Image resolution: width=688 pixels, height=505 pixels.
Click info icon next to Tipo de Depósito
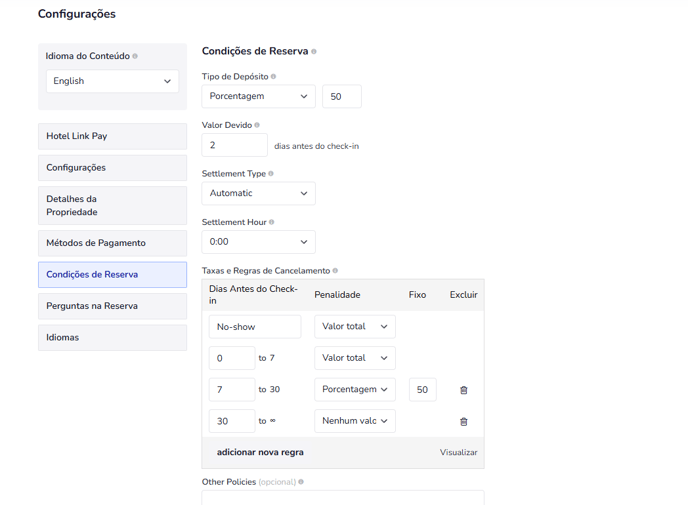(273, 77)
